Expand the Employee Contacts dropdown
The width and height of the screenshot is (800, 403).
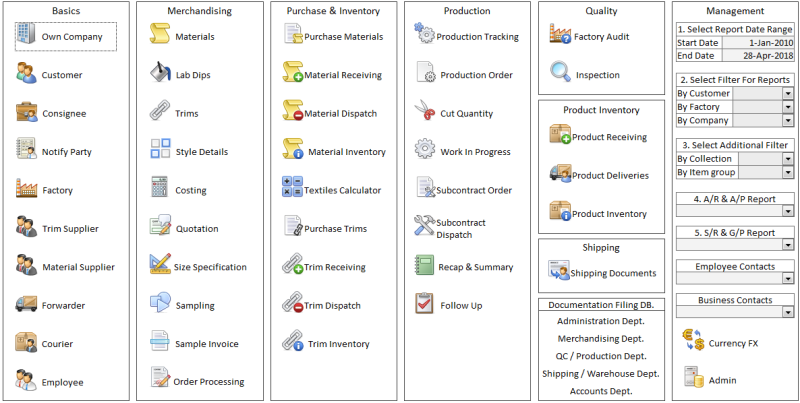pos(788,279)
